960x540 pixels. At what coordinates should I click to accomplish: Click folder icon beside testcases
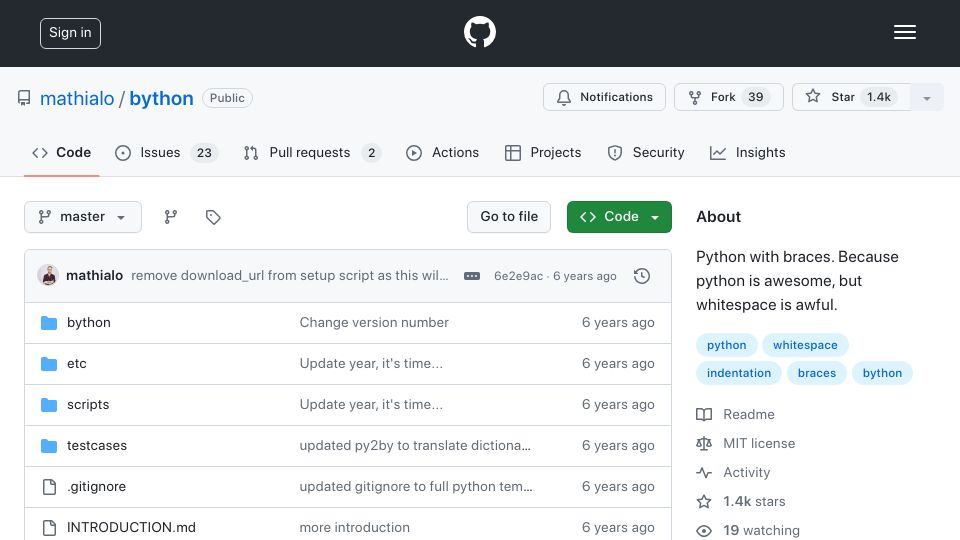click(x=49, y=446)
